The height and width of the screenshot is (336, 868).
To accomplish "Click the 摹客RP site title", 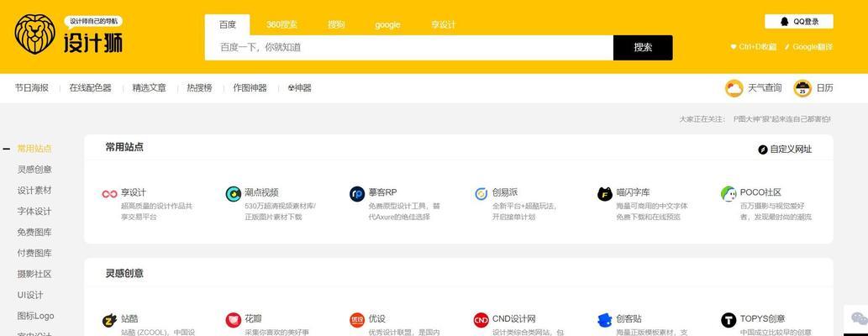I will coord(382,192).
